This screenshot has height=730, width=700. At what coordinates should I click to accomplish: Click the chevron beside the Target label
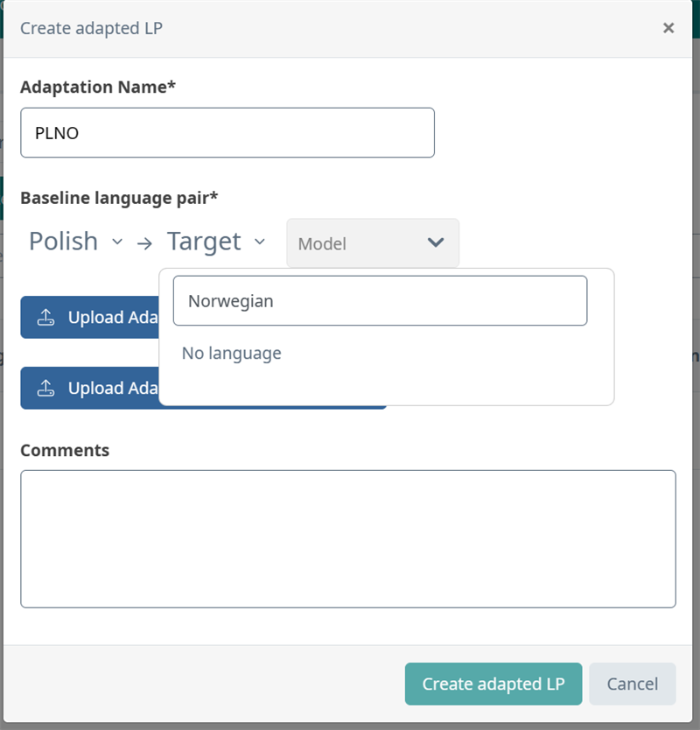pos(260,242)
